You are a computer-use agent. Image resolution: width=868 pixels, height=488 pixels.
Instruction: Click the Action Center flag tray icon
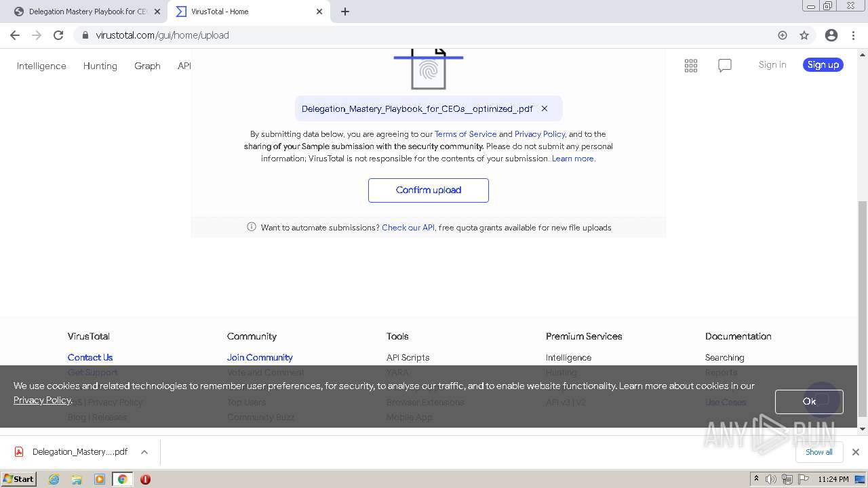click(x=803, y=479)
